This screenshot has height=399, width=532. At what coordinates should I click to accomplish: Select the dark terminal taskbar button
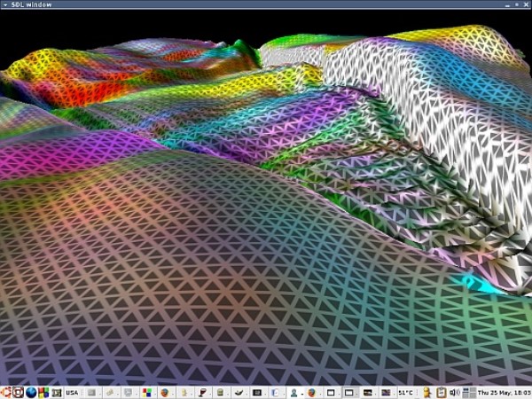256,392
